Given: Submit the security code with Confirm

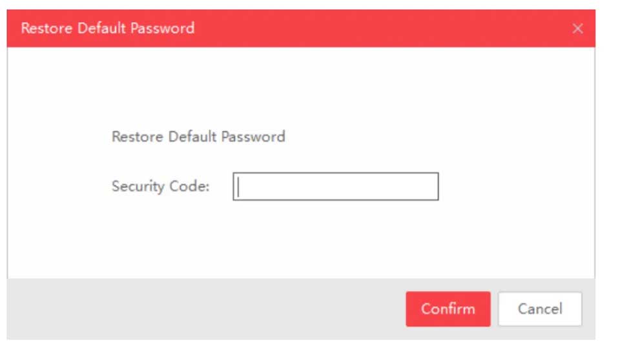Looking at the screenshot, I should click(448, 308).
